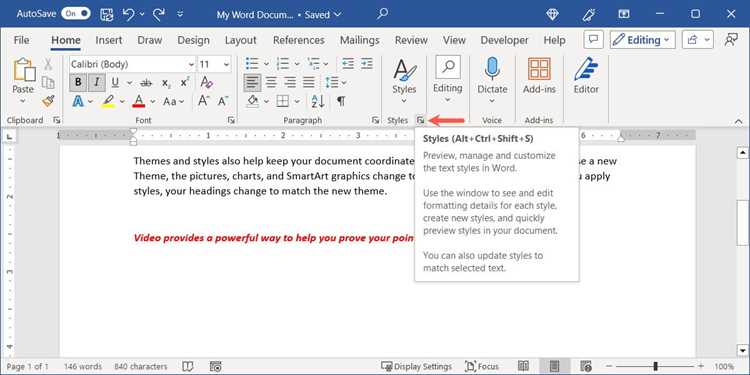
Task: Expand the font size 11 dropdown
Action: (x=226, y=64)
